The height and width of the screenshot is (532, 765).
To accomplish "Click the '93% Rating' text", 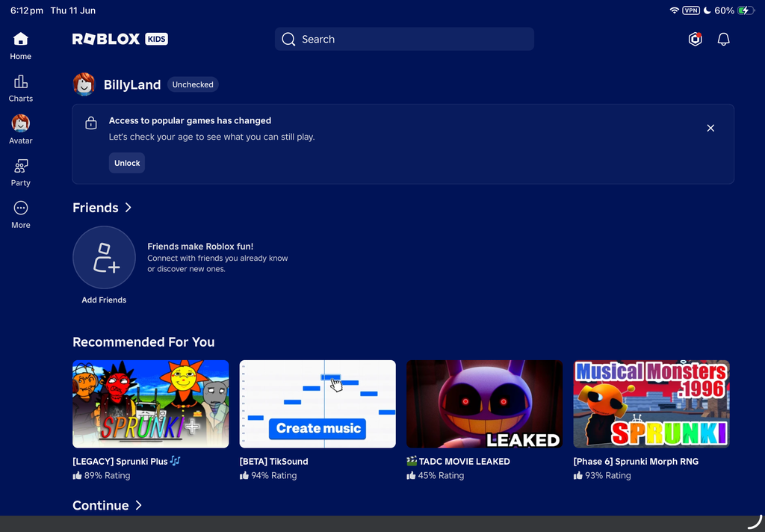I will [607, 475].
